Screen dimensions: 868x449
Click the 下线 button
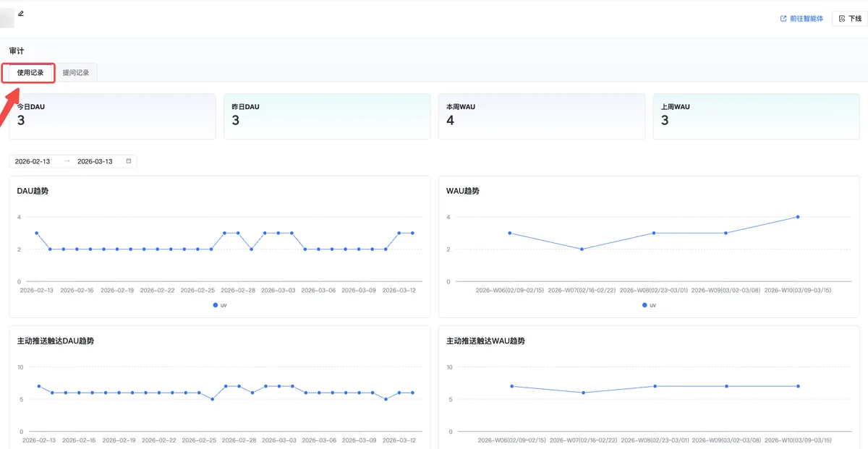tap(850, 19)
